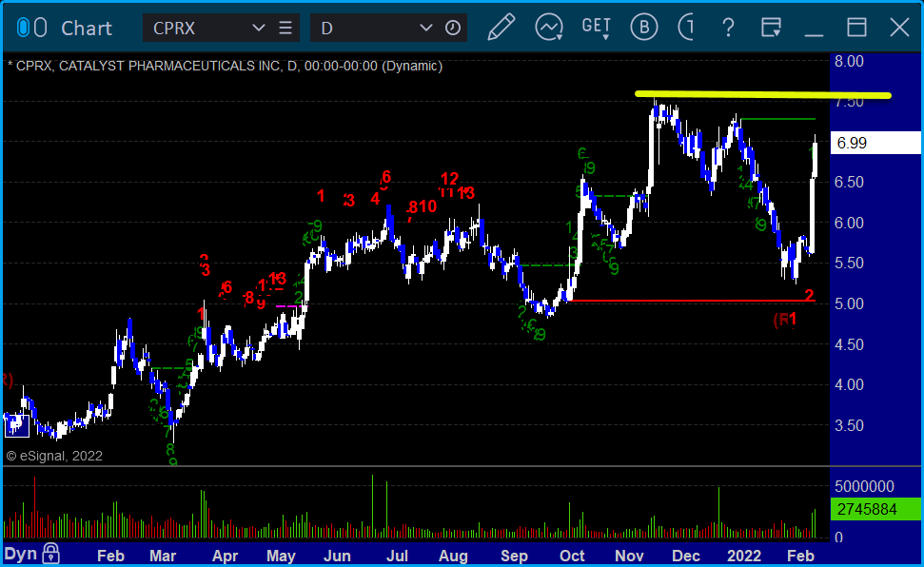Click the 2745884 volume value label

(875, 509)
